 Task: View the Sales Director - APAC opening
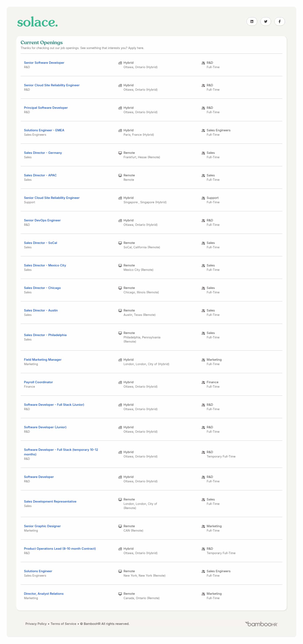[40, 175]
